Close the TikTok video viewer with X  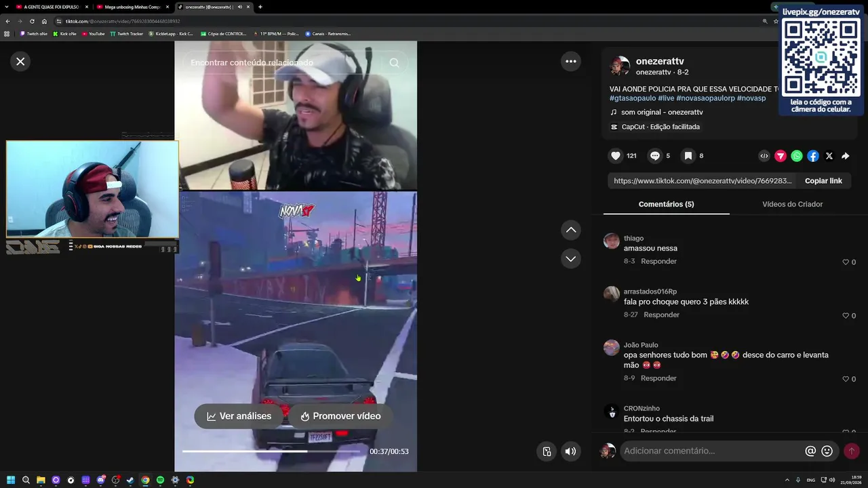click(x=20, y=62)
